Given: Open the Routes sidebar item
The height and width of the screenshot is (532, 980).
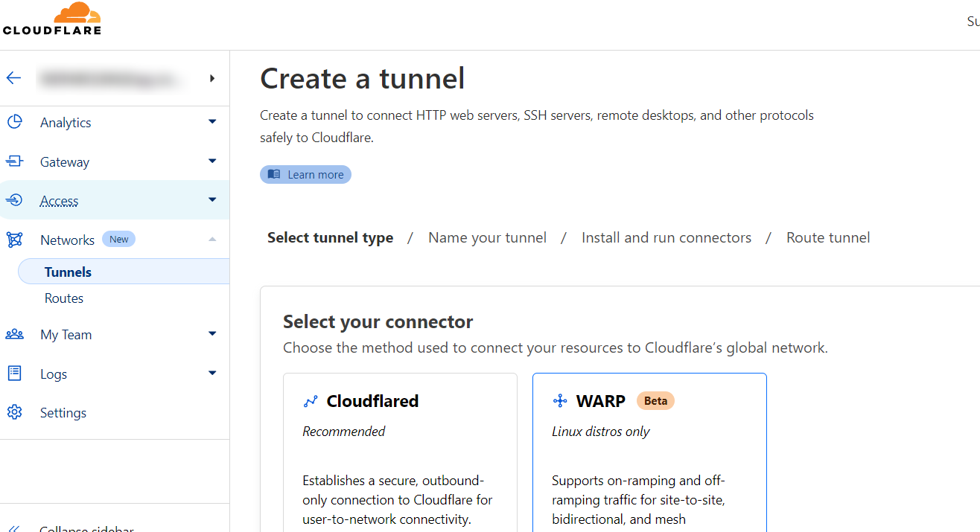Looking at the screenshot, I should 64,298.
